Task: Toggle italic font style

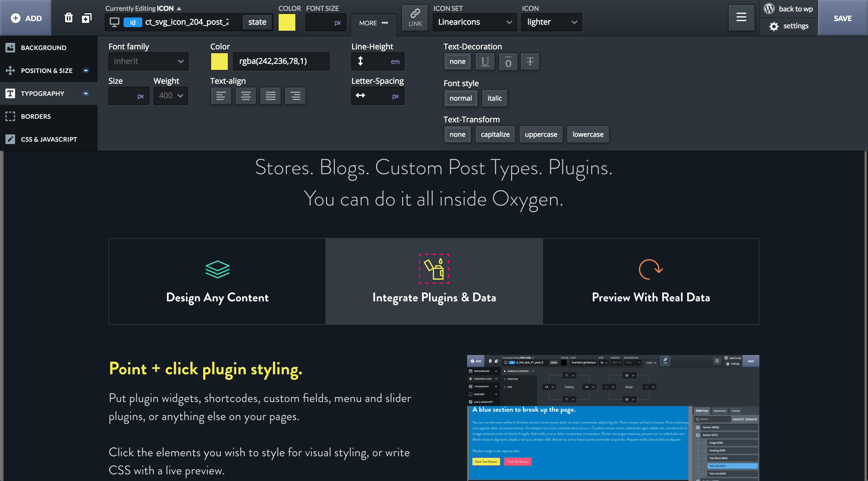Action: point(494,98)
